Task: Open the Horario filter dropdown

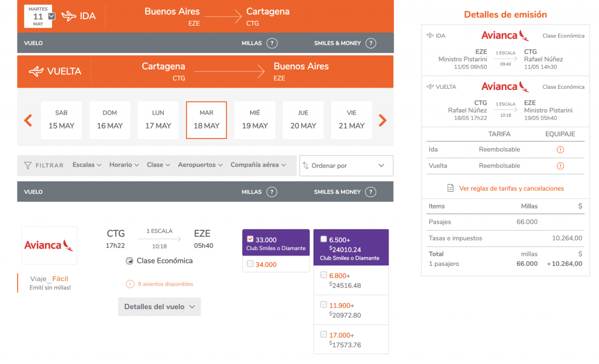Action: coord(124,165)
